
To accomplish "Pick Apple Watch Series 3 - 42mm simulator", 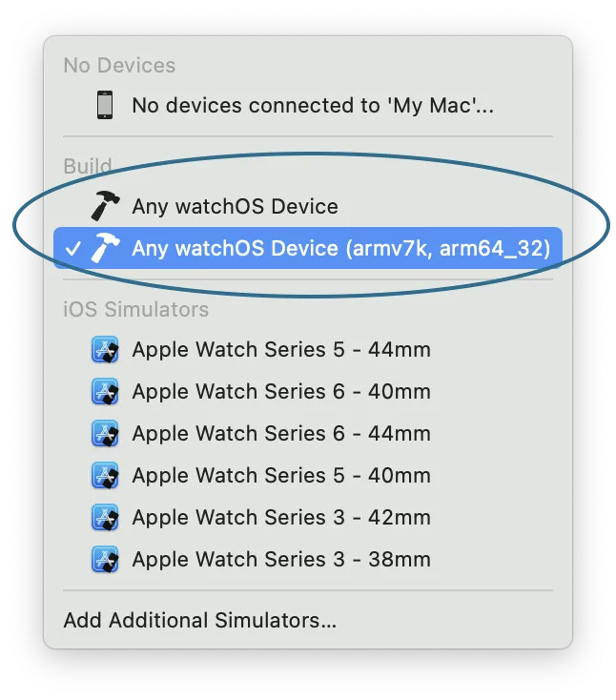I will 308,517.
